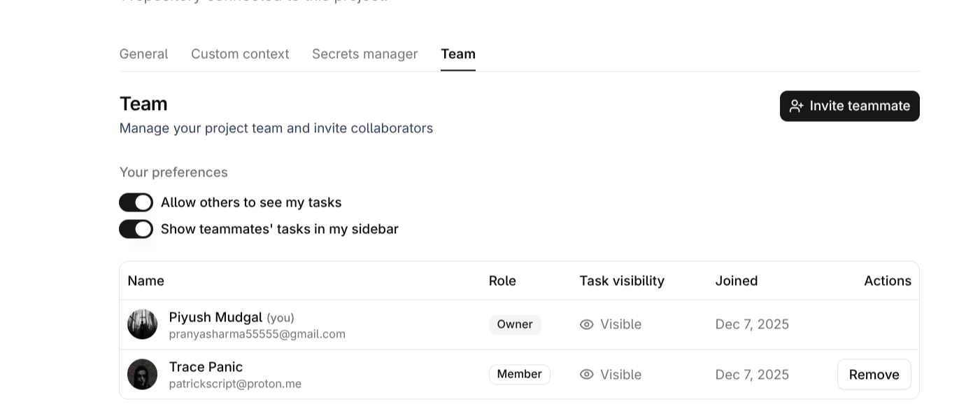
Task: Click the eye icon in Piyush Mudgal's row
Action: coord(587,324)
